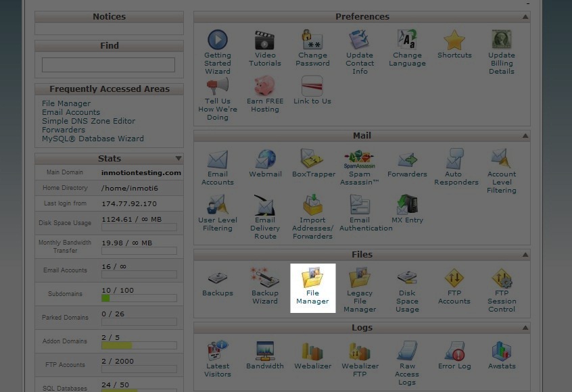Open the Backup Wizard icon
Screen dimensions: 572x392
click(x=265, y=278)
